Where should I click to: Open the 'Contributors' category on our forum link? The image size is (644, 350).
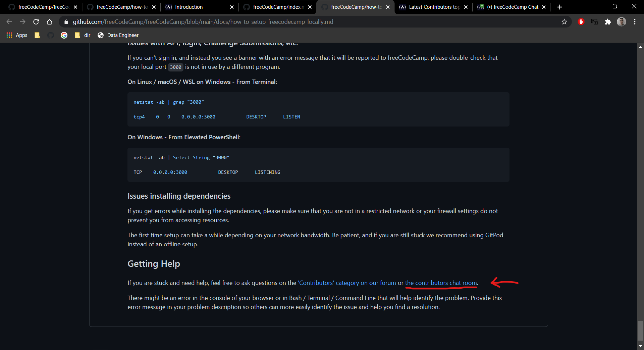pyautogui.click(x=347, y=283)
